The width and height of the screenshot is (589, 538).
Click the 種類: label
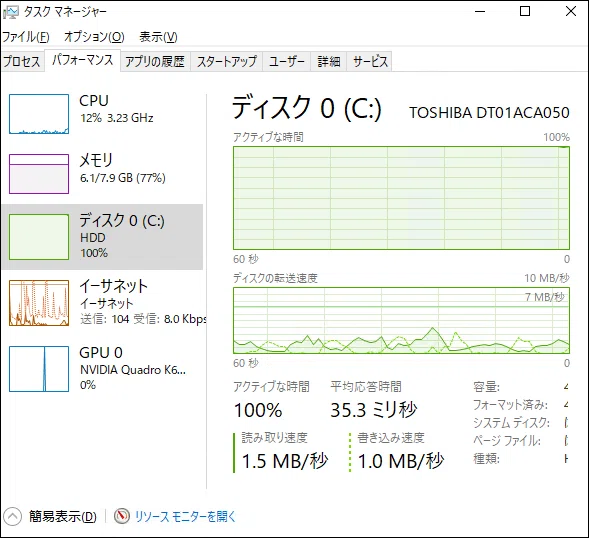[486, 459]
